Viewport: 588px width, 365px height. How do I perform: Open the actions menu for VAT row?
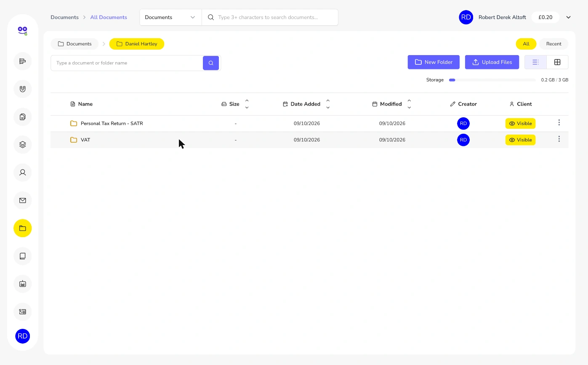coord(559,139)
